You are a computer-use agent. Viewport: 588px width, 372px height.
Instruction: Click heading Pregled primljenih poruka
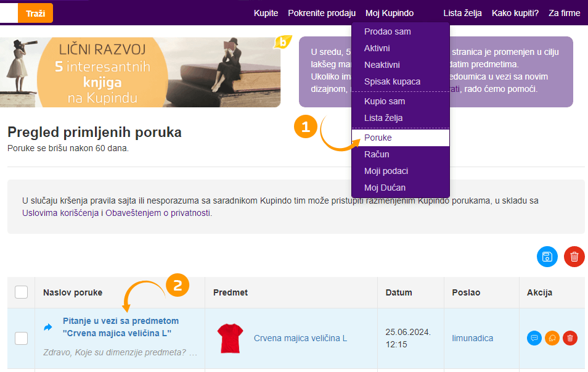tap(94, 132)
